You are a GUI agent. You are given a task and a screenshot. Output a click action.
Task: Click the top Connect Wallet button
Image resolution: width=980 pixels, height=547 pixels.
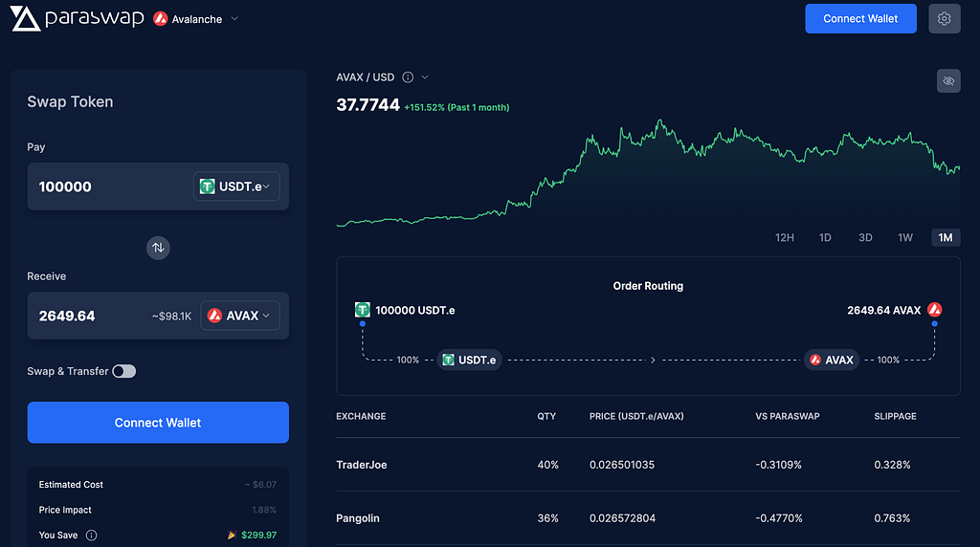click(x=860, y=19)
